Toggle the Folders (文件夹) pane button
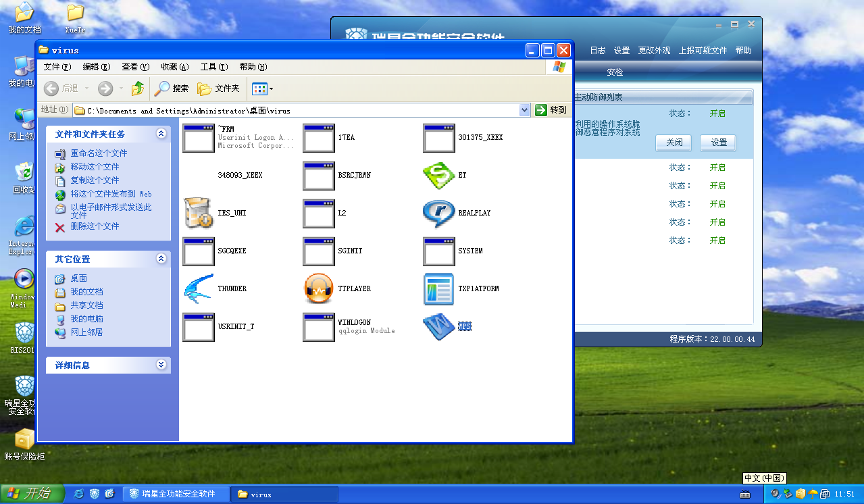The width and height of the screenshot is (864, 504). pos(218,89)
